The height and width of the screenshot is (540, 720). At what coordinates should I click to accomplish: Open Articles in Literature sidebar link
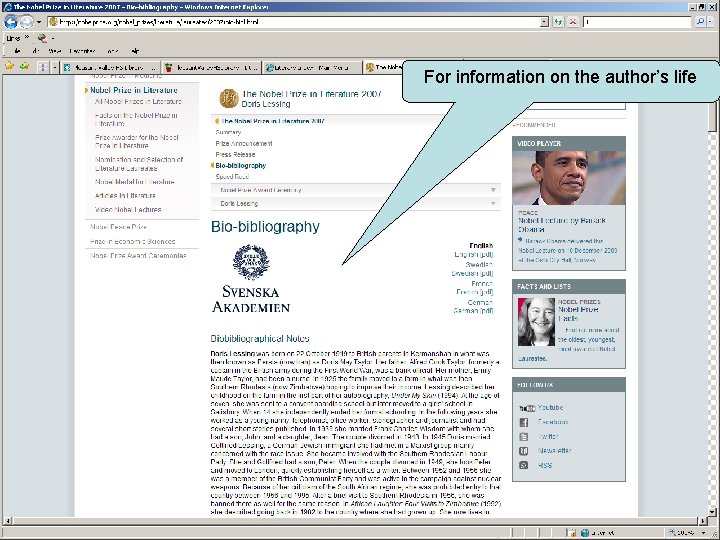tap(125, 196)
